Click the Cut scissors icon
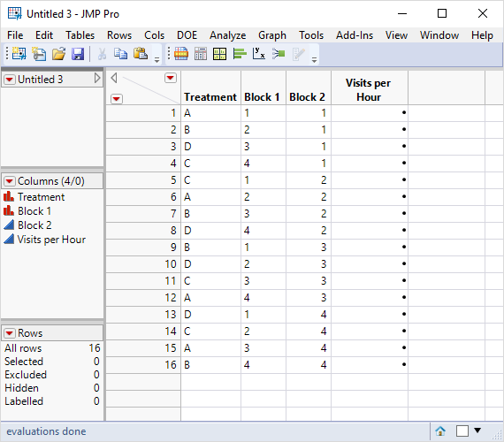The image size is (504, 442). click(x=102, y=54)
